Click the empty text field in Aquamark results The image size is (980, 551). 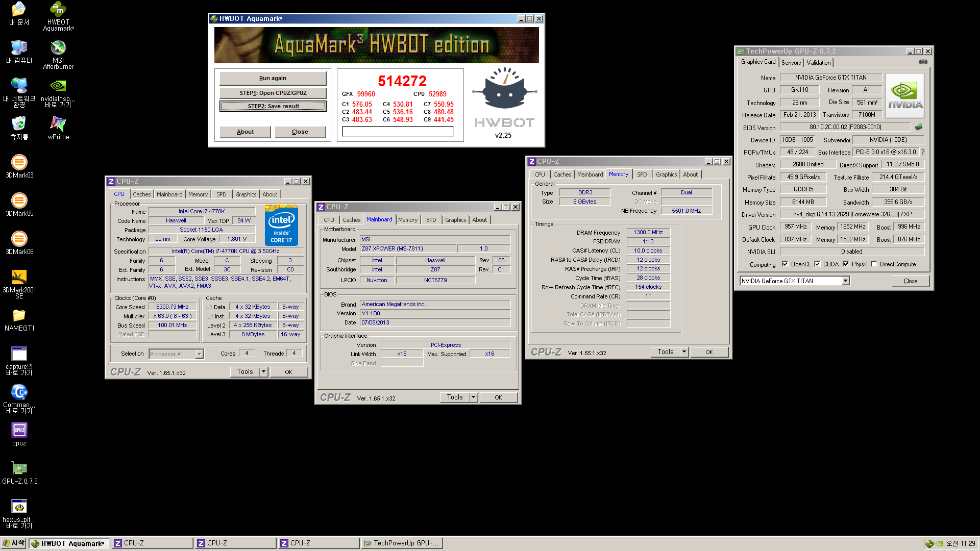click(398, 132)
